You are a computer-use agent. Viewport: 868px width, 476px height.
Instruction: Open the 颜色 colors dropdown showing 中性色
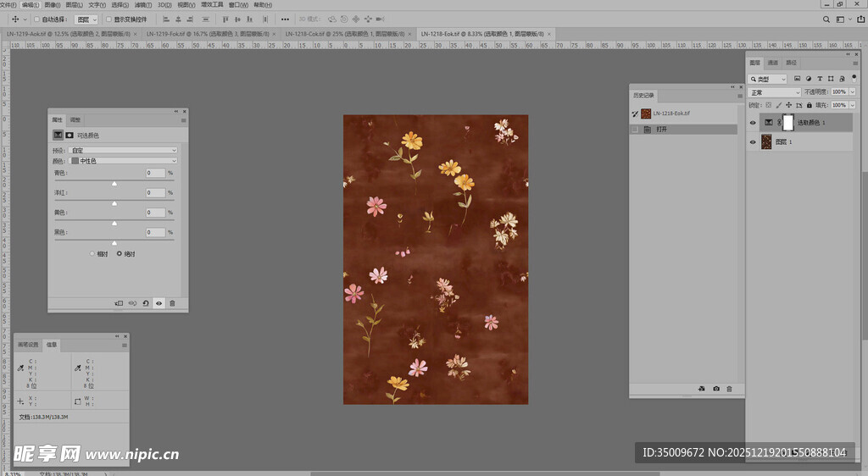(x=123, y=160)
